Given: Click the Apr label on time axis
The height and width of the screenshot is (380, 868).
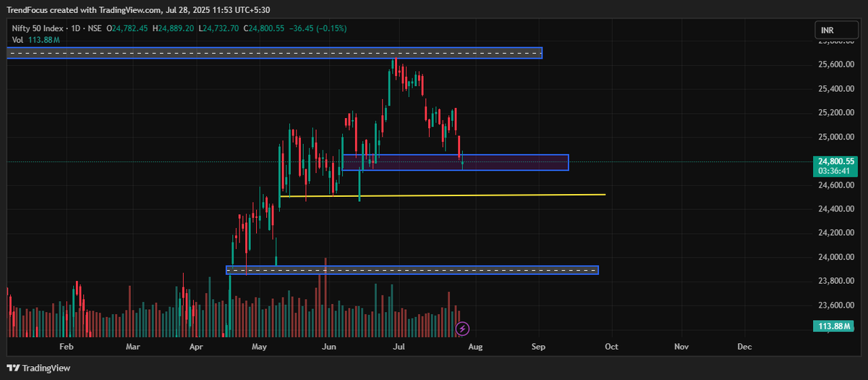Looking at the screenshot, I should pyautogui.click(x=196, y=347).
